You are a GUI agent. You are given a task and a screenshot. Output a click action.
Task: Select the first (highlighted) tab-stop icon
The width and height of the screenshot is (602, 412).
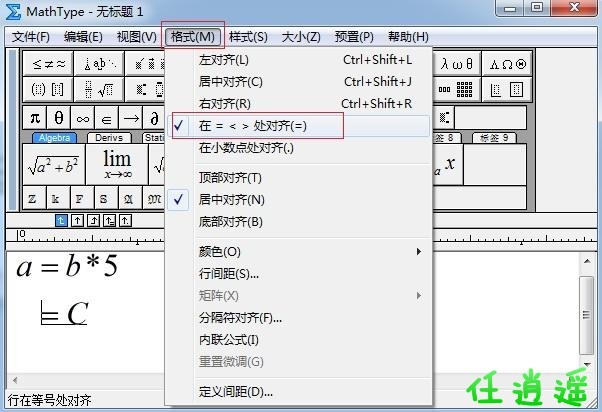coord(61,221)
